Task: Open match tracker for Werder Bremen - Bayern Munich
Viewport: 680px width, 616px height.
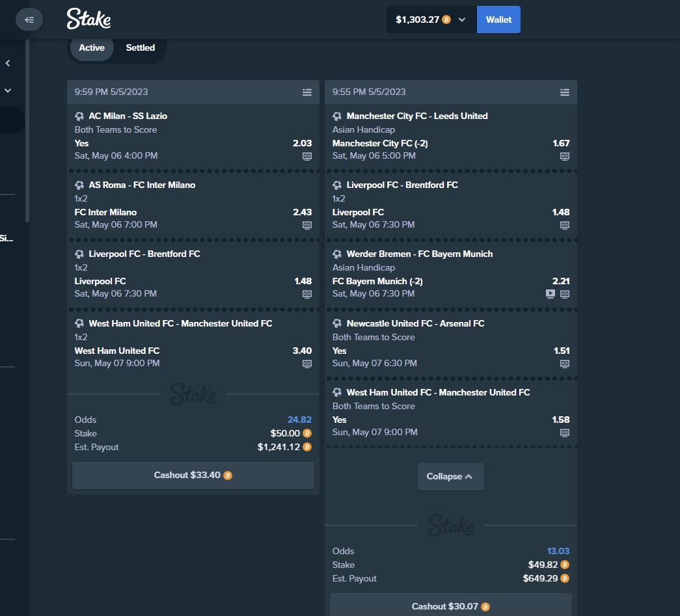Action: 565,294
